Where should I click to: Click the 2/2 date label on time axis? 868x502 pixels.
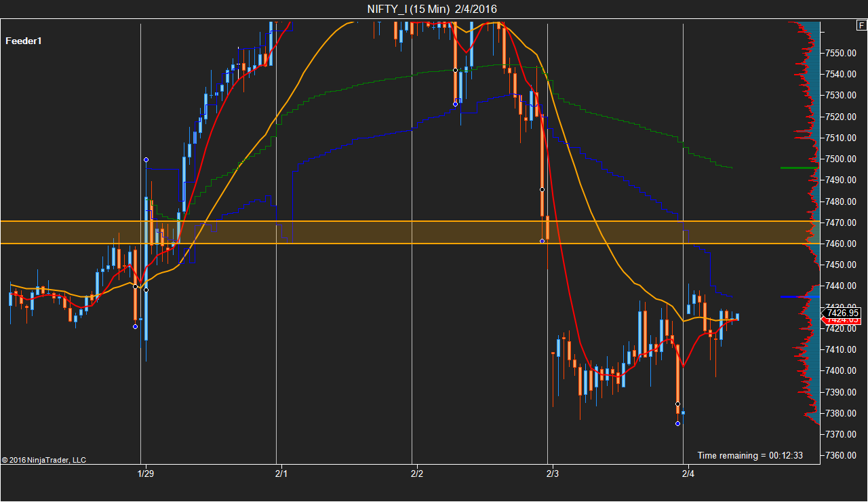(x=416, y=473)
